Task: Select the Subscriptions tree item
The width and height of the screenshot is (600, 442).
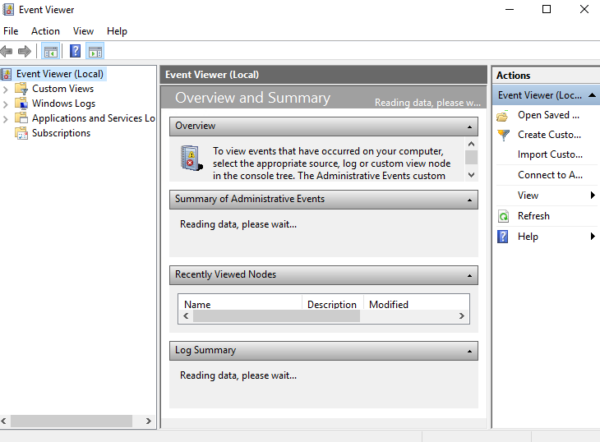Action: pos(60,133)
